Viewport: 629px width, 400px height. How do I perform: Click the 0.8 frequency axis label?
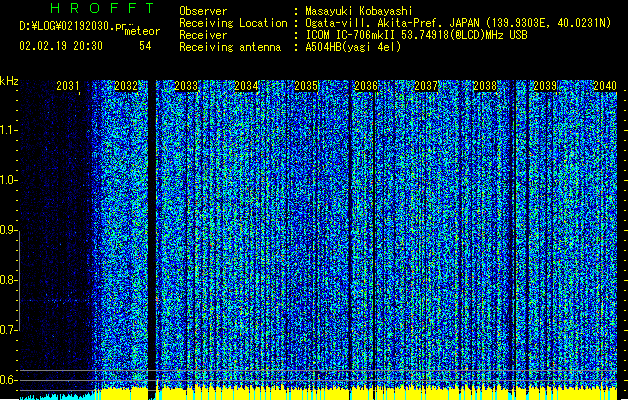(8, 280)
